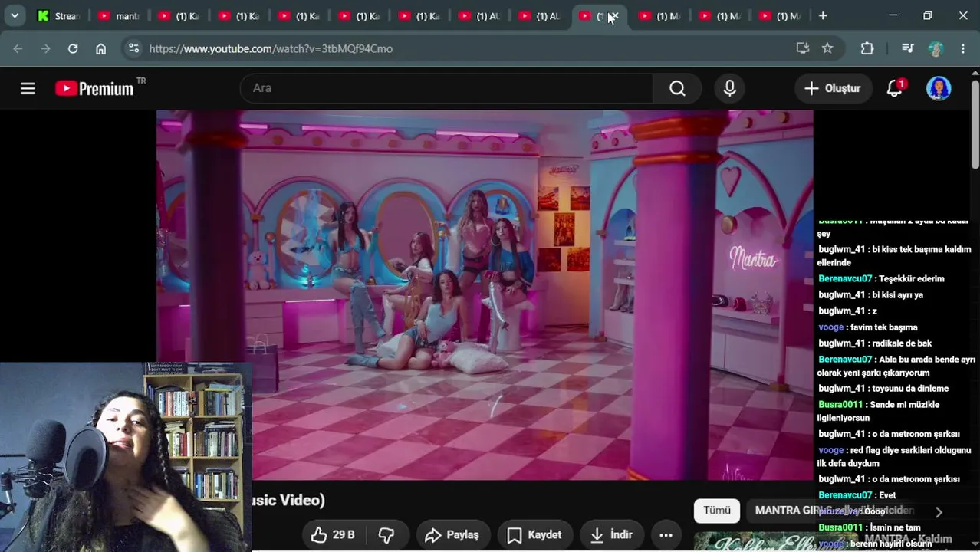Screen dimensions: 980x552
Task: Switch to the Kick Stream tab
Action: pos(60,15)
